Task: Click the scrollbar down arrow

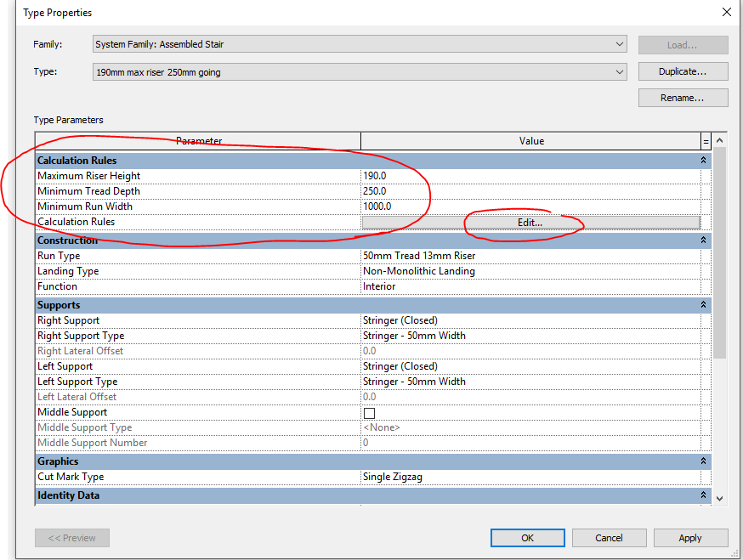Action: click(719, 499)
